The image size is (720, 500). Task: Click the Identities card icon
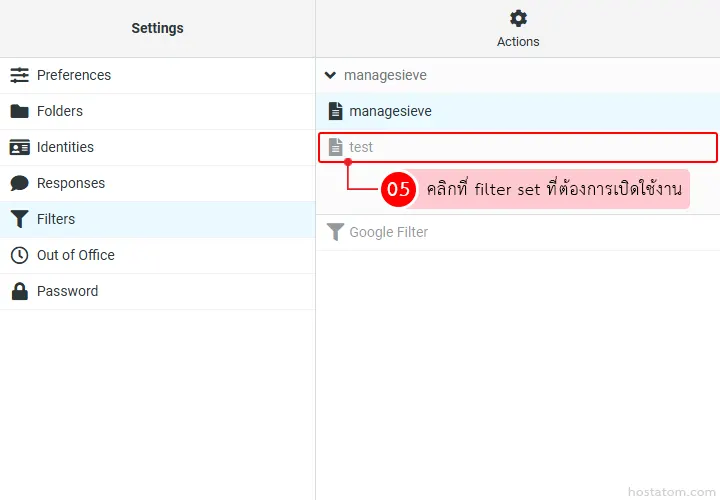tap(19, 147)
